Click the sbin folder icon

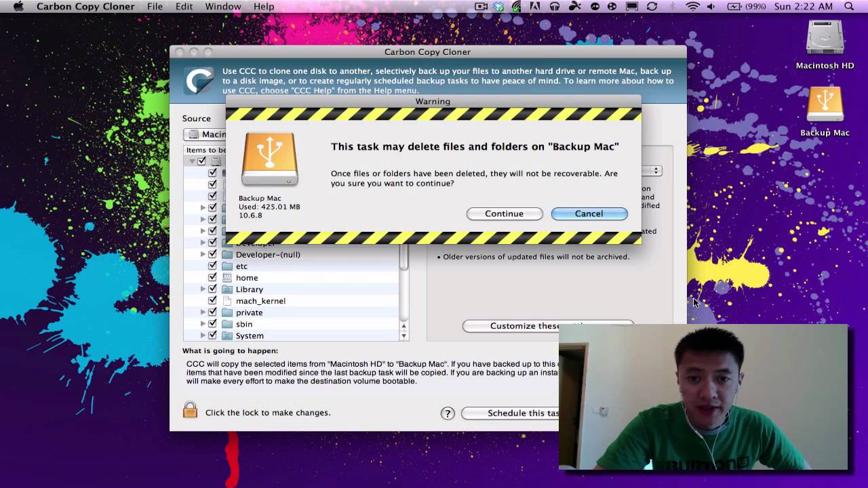(x=227, y=324)
